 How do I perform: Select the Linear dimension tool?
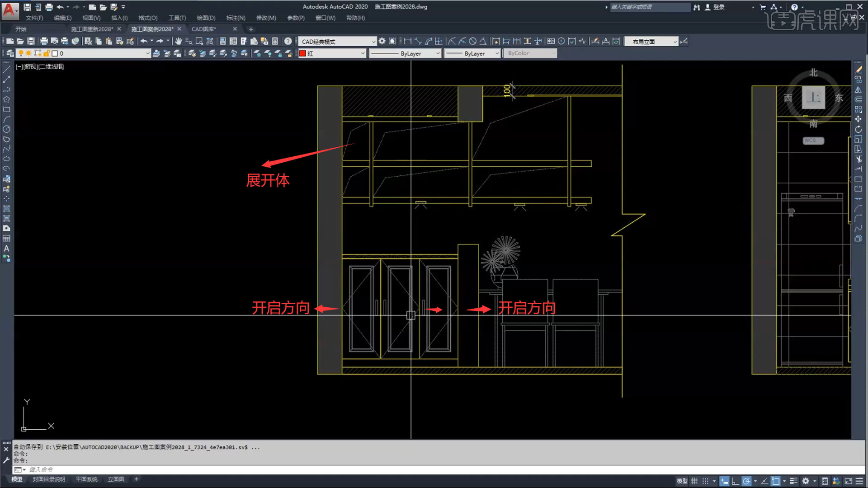point(407,41)
